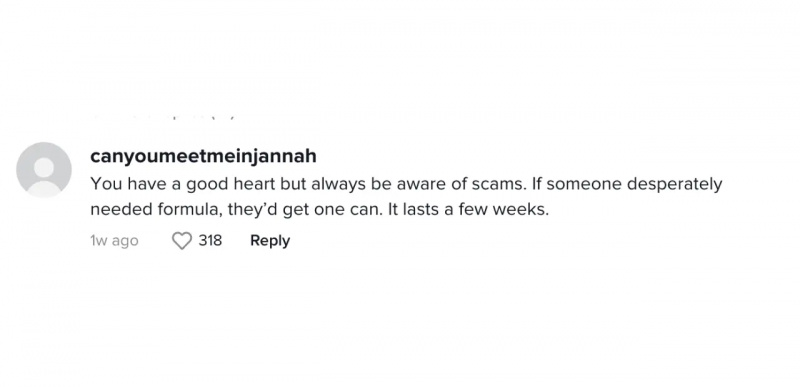This screenshot has height=387, width=800.
Task: Open the canyoumeetmeinjannah username profile
Action: (x=203, y=156)
